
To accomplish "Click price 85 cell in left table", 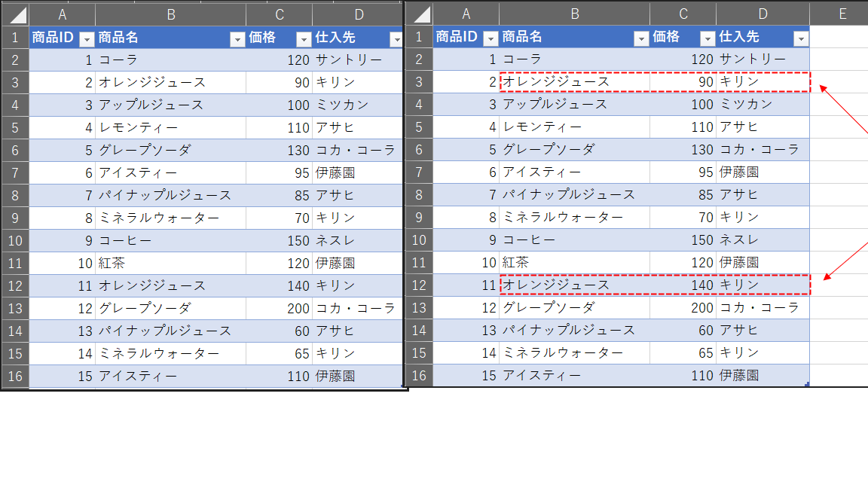I will coord(279,195).
